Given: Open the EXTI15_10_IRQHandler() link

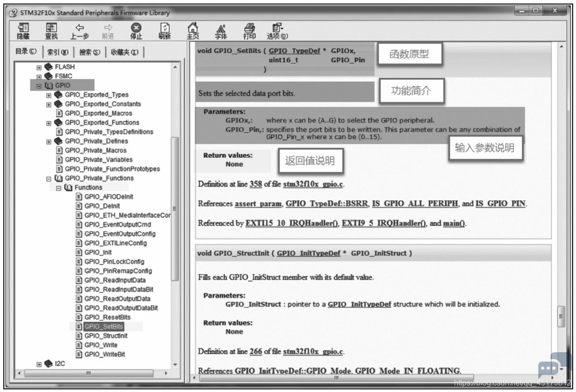Looking at the screenshot, I should click(291, 223).
